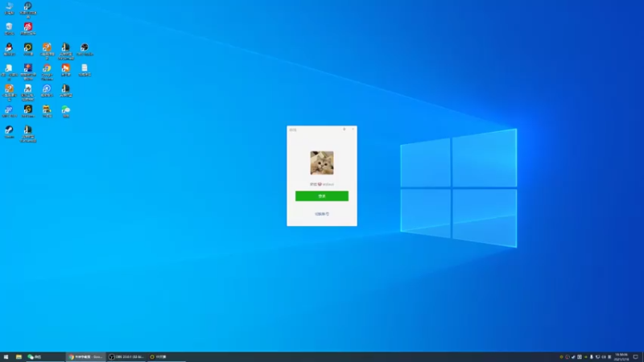Switch to the Chrome taskbar window
Viewport: 644px width, 362px height.
click(x=85, y=357)
